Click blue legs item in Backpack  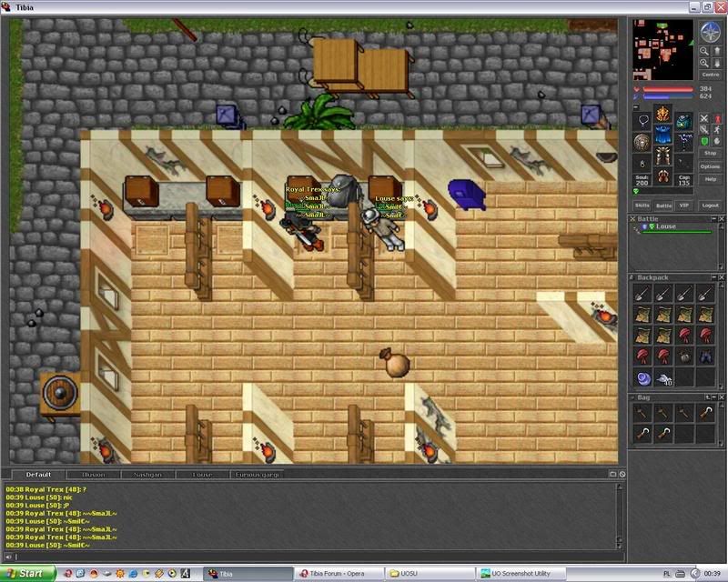(x=706, y=356)
